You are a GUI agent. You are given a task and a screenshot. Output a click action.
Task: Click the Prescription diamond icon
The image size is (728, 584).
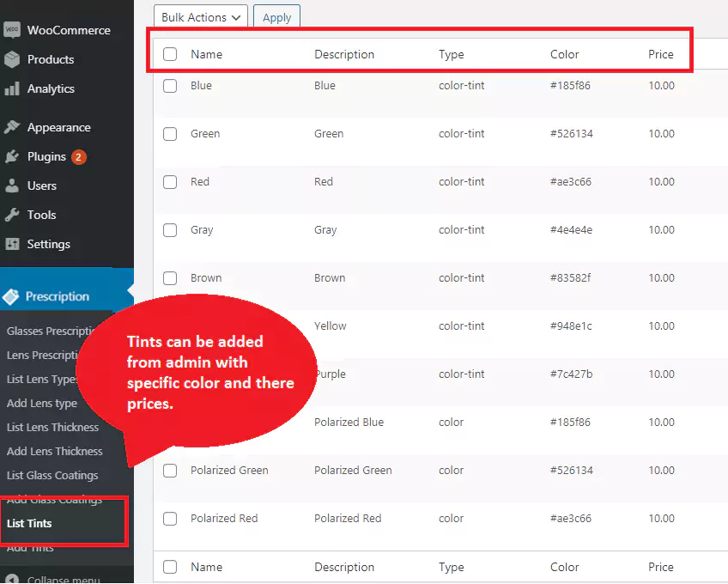(x=10, y=296)
